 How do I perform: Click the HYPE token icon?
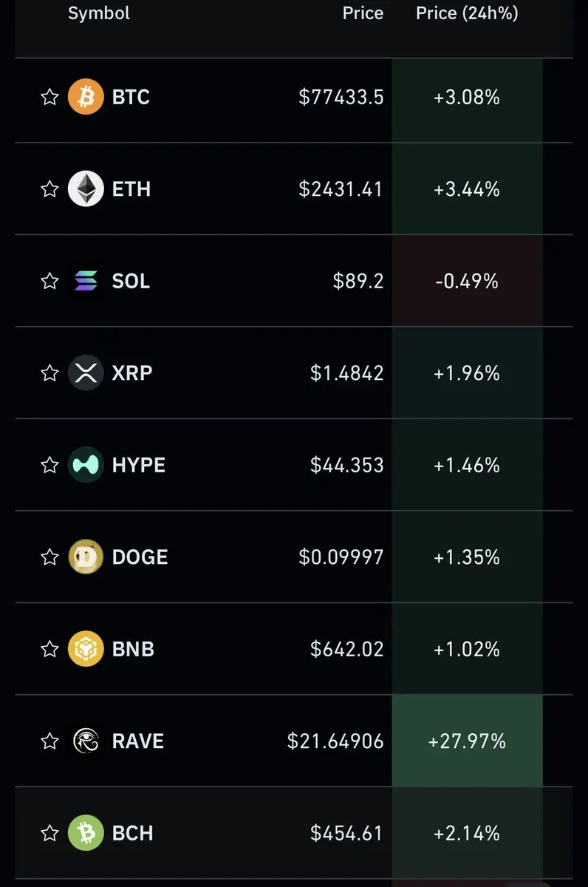(x=86, y=465)
